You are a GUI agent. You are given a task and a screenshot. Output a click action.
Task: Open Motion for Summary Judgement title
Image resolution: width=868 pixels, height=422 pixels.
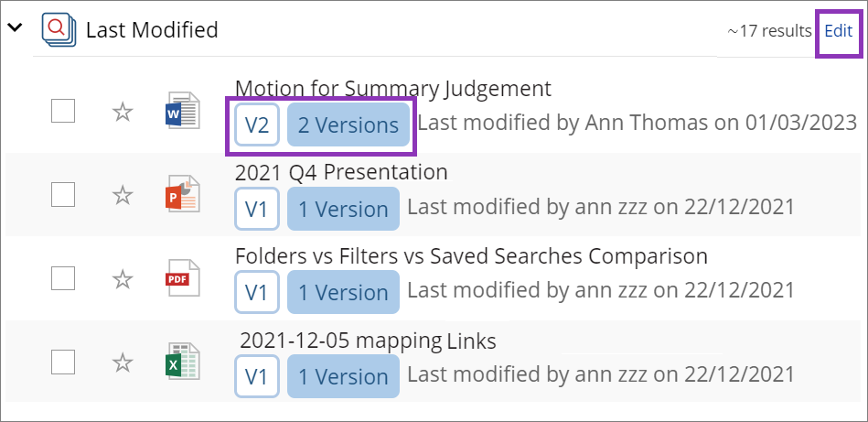[x=392, y=89]
